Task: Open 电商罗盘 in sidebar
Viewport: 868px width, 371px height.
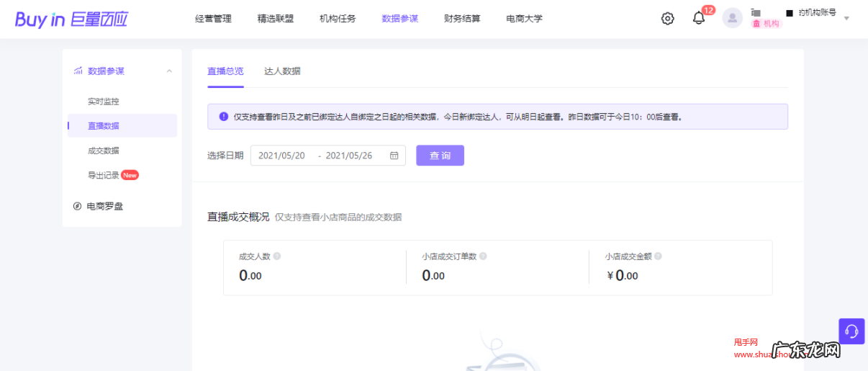Action: pyautogui.click(x=105, y=206)
